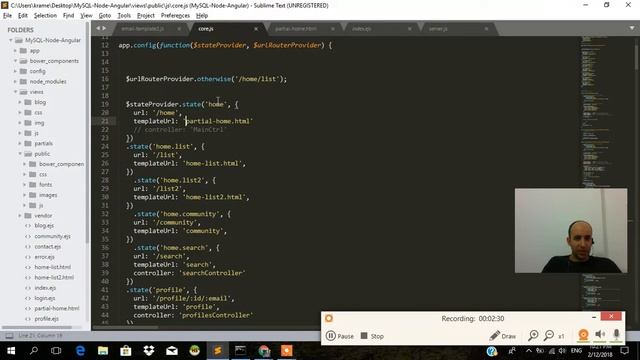The height and width of the screenshot is (360, 640).
Task: Collapse the bower_components folder
Action: coord(16,61)
